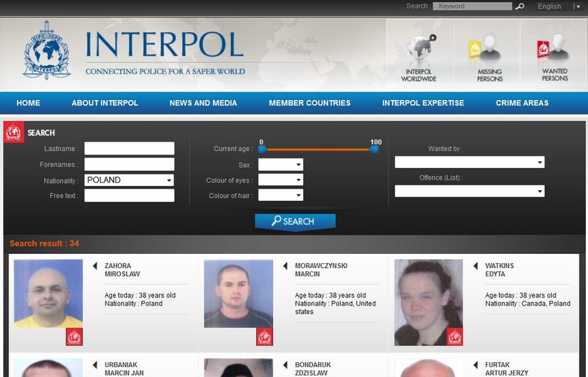This screenshot has width=588, height=377.
Task: Click Watkins Edyta photo thumbnail
Action: pyautogui.click(x=428, y=302)
